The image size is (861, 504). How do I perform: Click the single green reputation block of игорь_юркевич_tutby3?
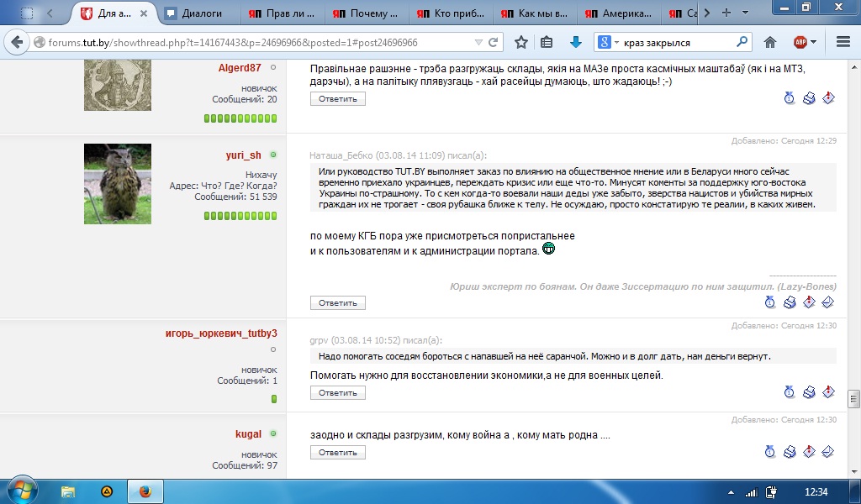tap(274, 399)
